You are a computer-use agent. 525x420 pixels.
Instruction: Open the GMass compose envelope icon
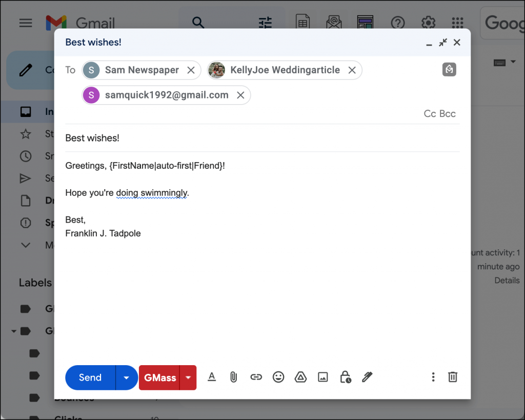point(334,23)
